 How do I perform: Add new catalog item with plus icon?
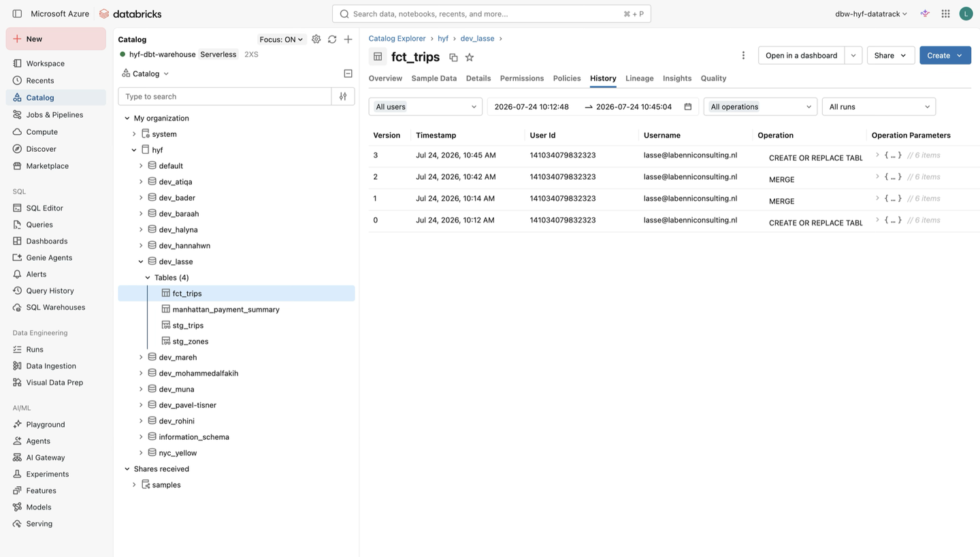pyautogui.click(x=348, y=39)
